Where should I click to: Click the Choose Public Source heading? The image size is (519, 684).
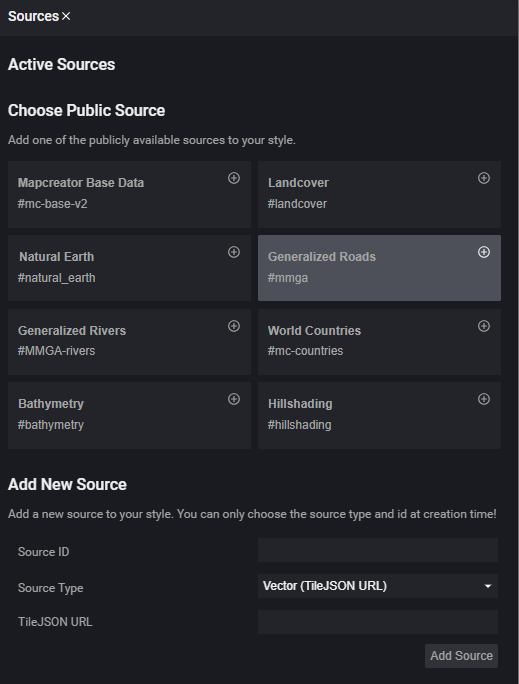86,110
